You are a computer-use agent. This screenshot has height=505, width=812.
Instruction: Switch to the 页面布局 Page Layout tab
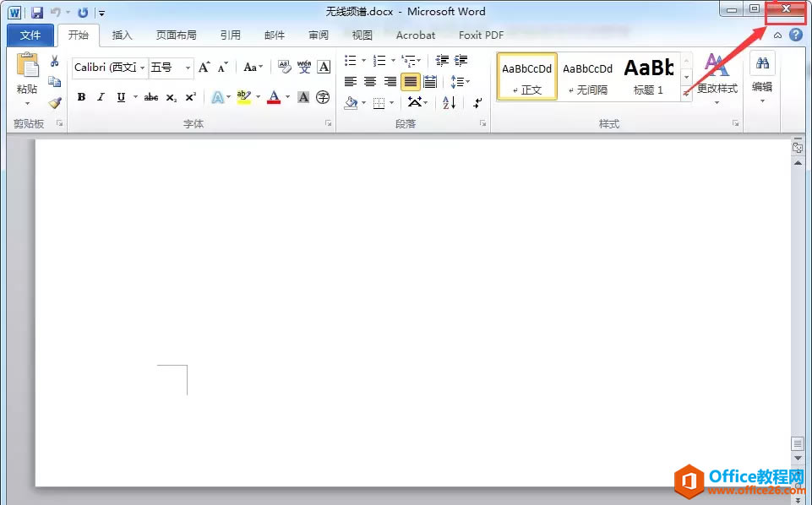(x=176, y=35)
